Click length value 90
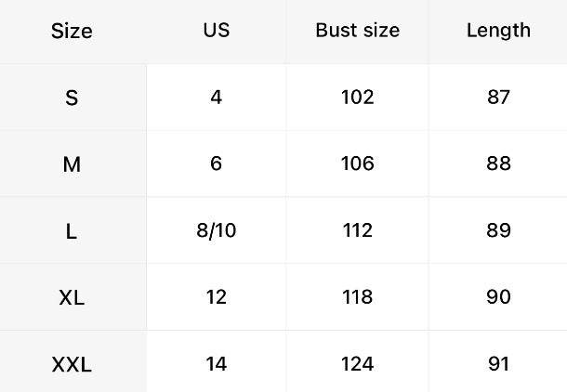This screenshot has height=392, width=567. pyautogui.click(x=498, y=297)
